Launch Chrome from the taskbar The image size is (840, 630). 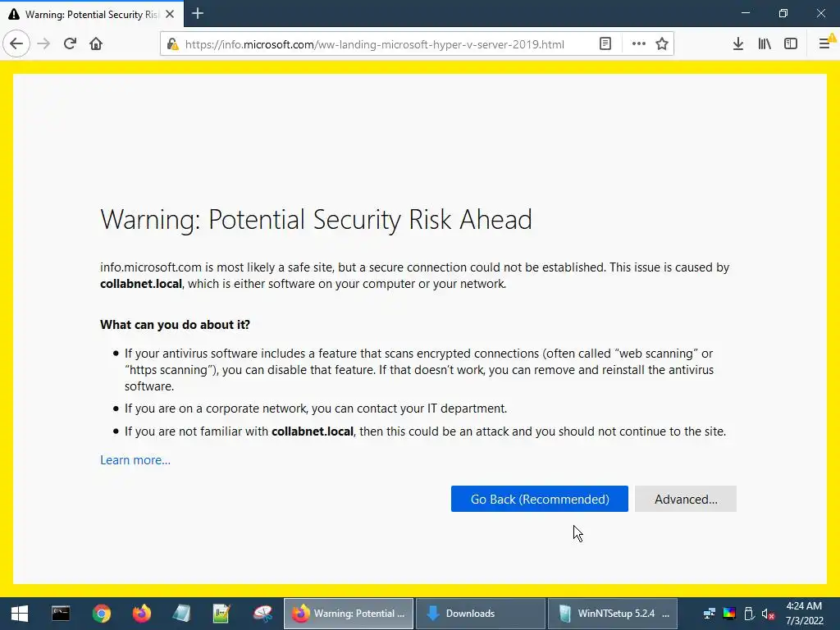(x=101, y=614)
